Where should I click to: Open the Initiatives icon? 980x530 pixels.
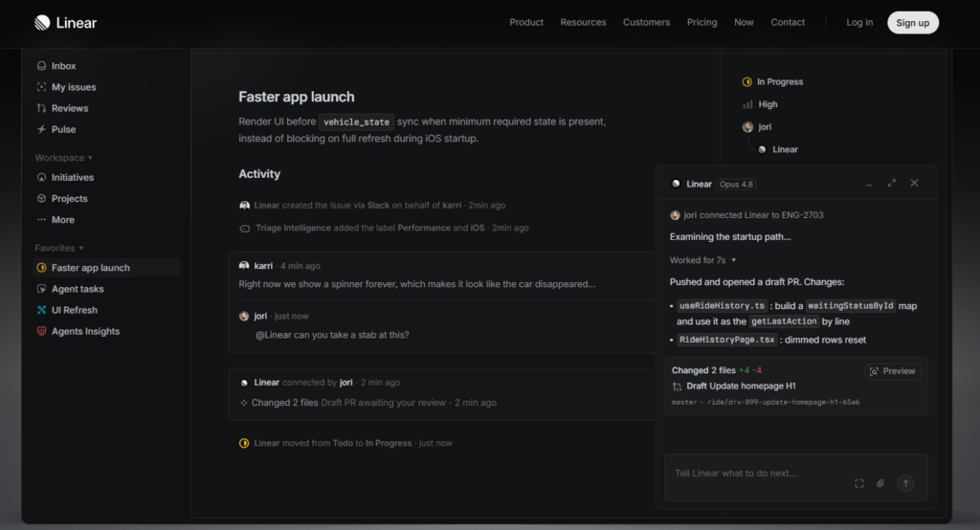pyautogui.click(x=41, y=178)
